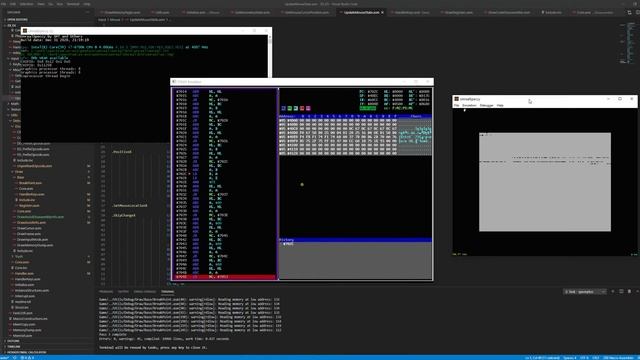
Task: Click the split terminal icon
Action: coord(621,291)
